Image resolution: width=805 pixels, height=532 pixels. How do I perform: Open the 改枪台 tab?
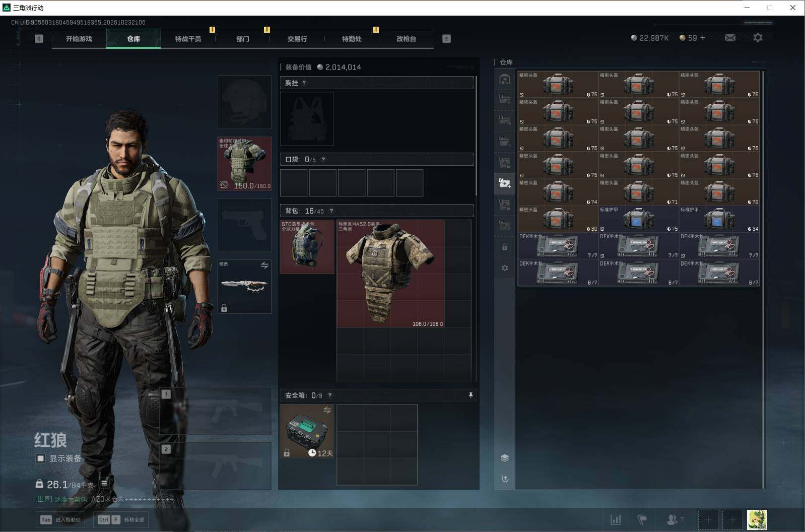(406, 39)
